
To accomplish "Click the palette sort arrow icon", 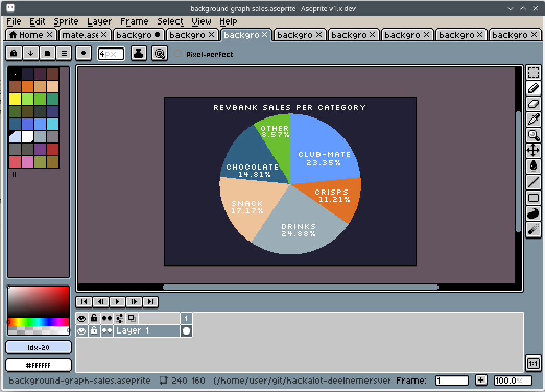I will click(31, 54).
